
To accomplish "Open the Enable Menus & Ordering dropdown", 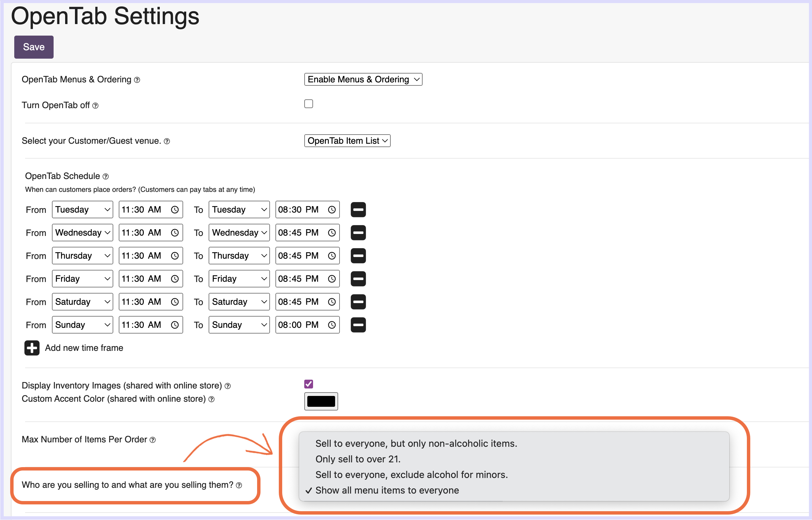I will [363, 79].
